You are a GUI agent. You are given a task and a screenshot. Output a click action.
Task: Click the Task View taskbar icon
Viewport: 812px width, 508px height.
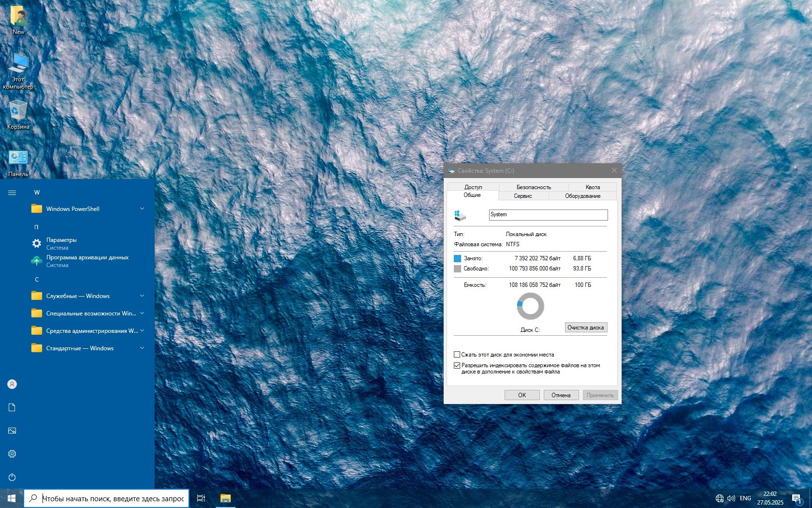coord(201,498)
